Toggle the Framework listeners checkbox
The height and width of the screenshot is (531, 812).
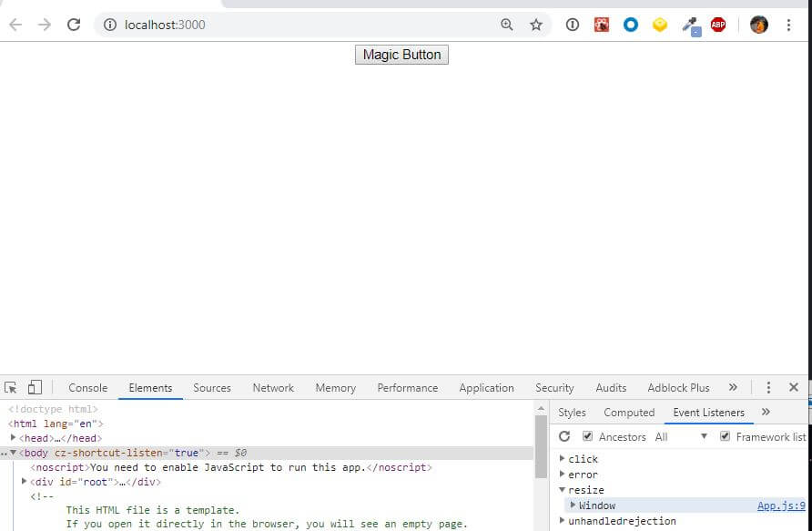tap(725, 436)
